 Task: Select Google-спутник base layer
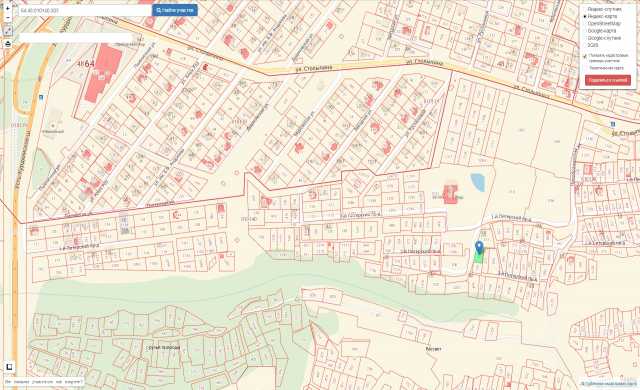coord(603,38)
